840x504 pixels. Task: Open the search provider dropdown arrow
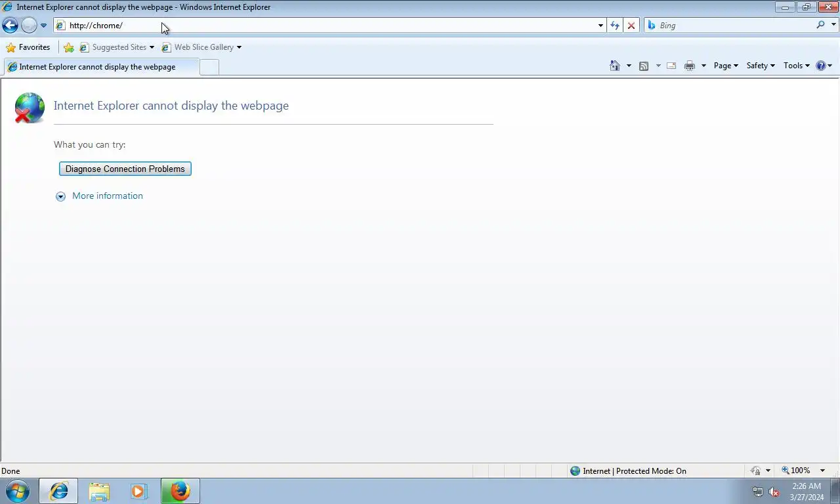point(834,26)
